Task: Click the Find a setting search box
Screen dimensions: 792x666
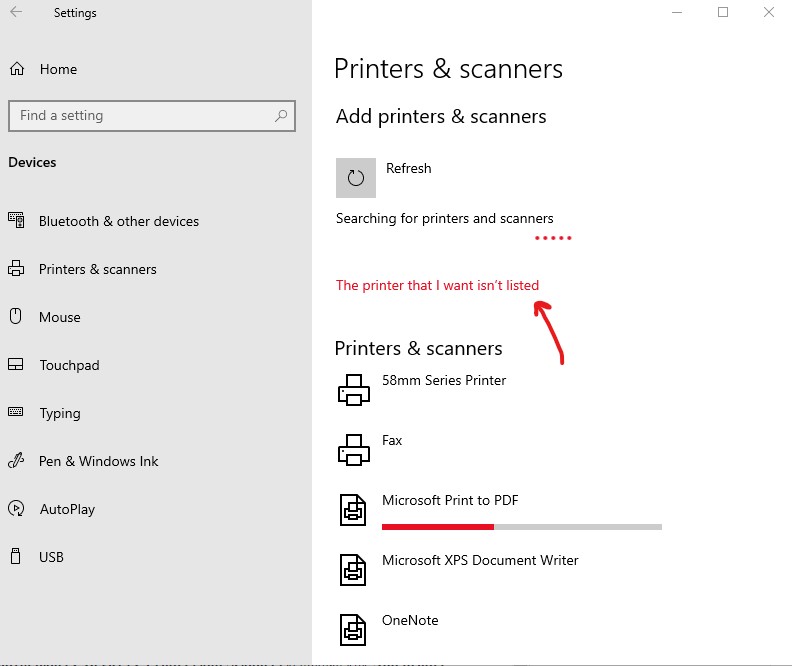Action: point(140,116)
